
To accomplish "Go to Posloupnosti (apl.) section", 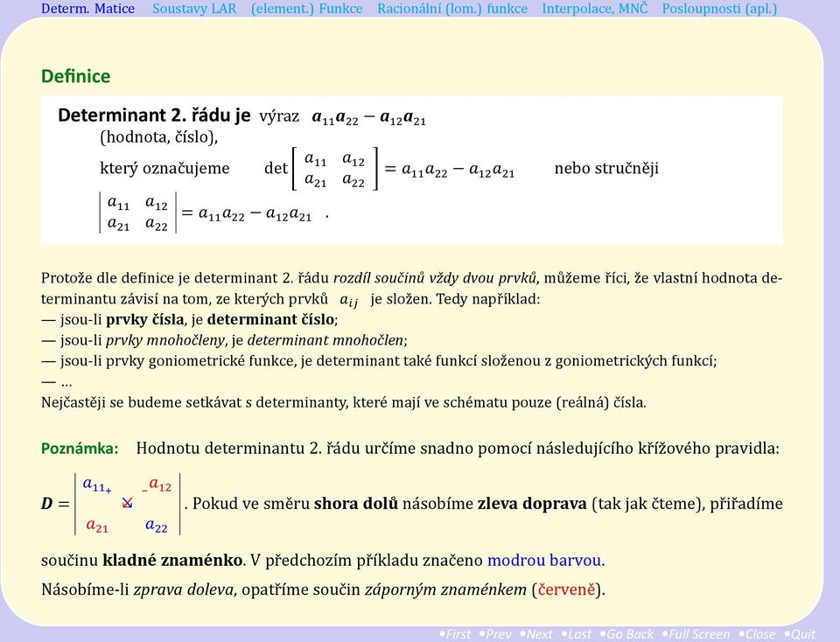I will pyautogui.click(x=719, y=9).
